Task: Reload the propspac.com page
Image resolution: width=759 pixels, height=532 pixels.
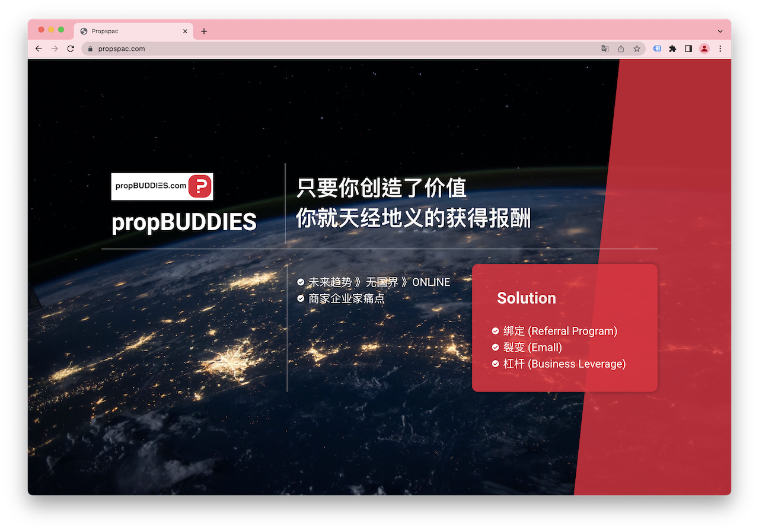Action: click(x=71, y=49)
